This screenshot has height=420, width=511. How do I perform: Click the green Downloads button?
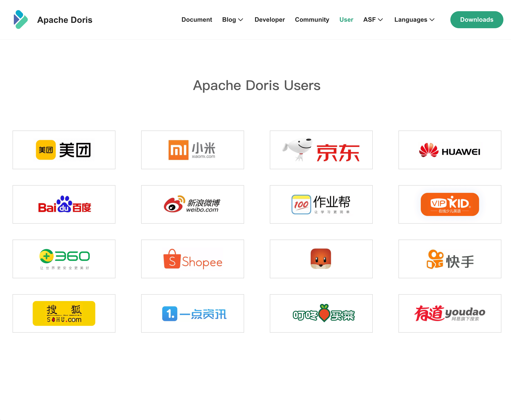click(477, 20)
